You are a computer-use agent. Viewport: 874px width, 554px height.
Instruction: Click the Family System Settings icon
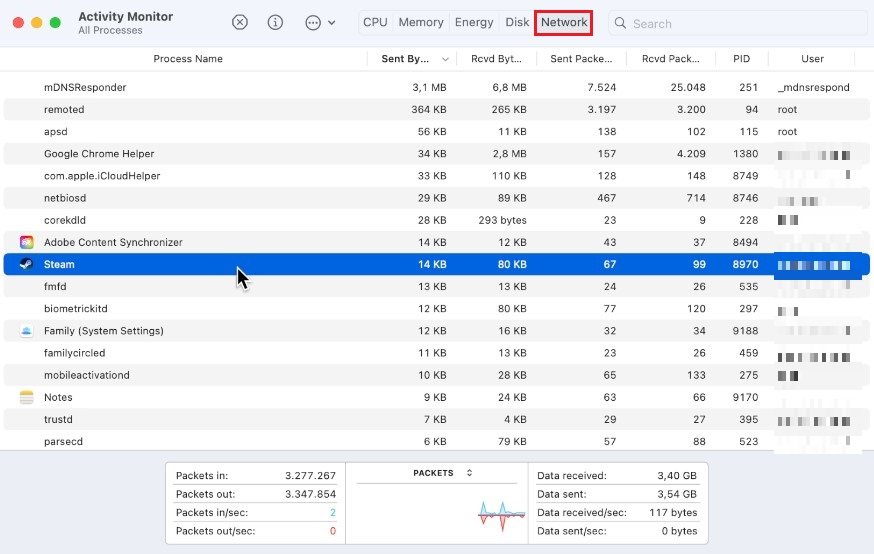pos(26,331)
